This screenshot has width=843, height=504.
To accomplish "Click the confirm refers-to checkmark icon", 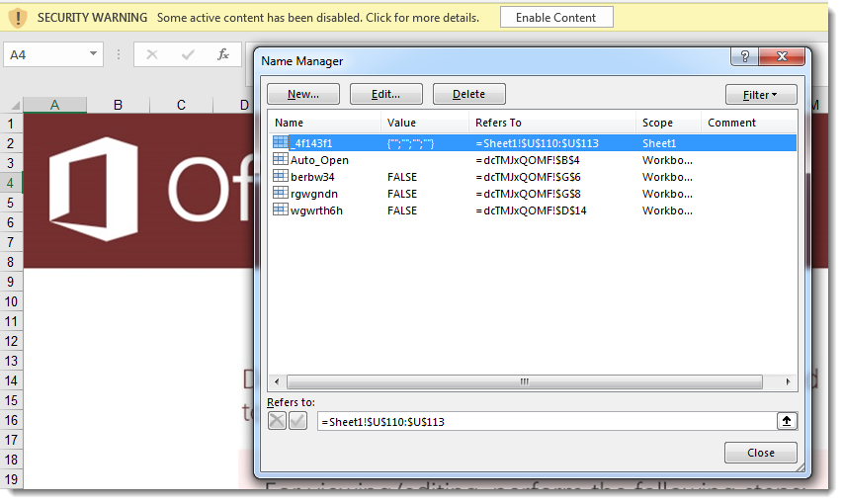I will click(x=297, y=421).
